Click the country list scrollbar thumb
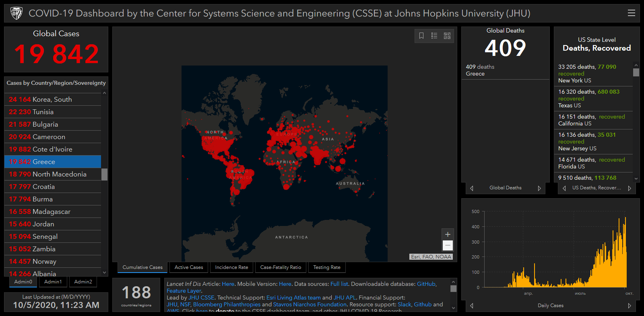 point(105,174)
